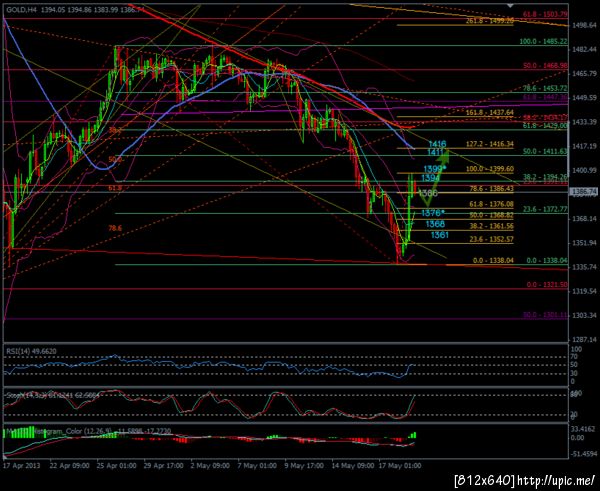Click the 50.0 - 1301.11 purple Fibonacci label
Screen dimensions: 600x491
545,315
